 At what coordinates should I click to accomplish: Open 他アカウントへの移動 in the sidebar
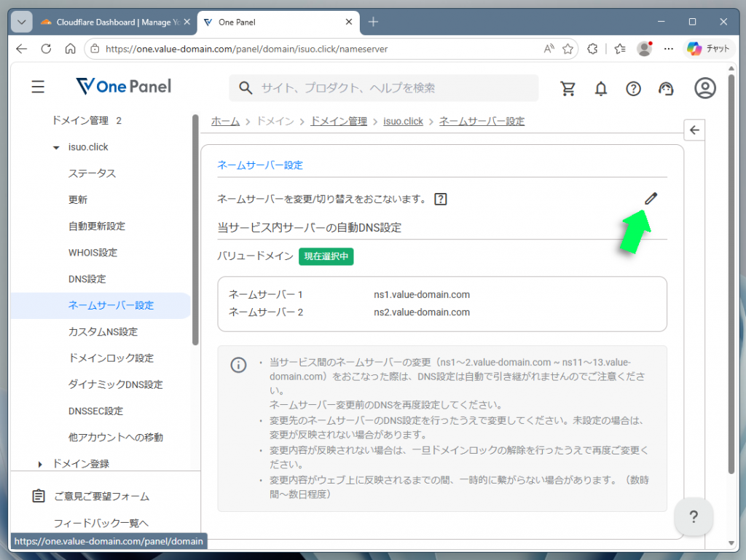tap(116, 438)
